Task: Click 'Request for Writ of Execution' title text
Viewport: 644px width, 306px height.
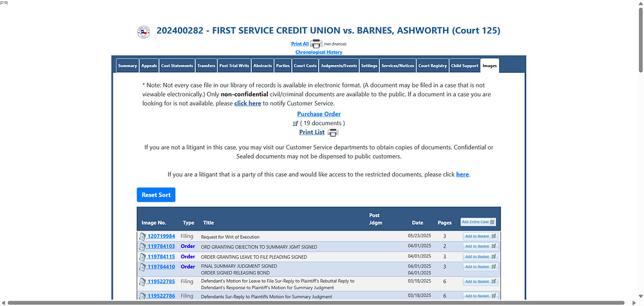Action: (x=230, y=237)
